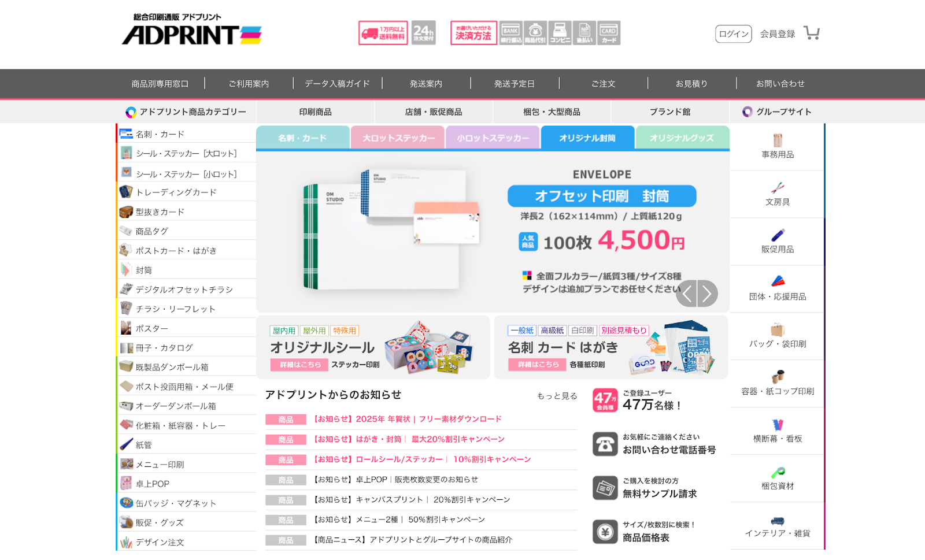Show the previous banner slide arrow
This screenshot has width=925, height=560.
click(686, 294)
